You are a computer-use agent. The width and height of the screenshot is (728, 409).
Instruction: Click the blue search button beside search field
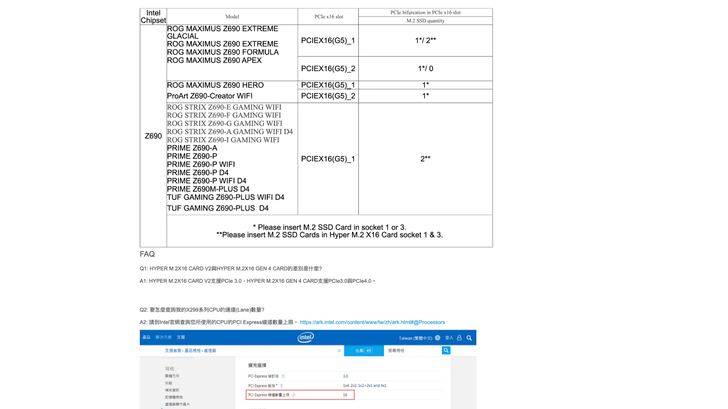click(x=446, y=351)
